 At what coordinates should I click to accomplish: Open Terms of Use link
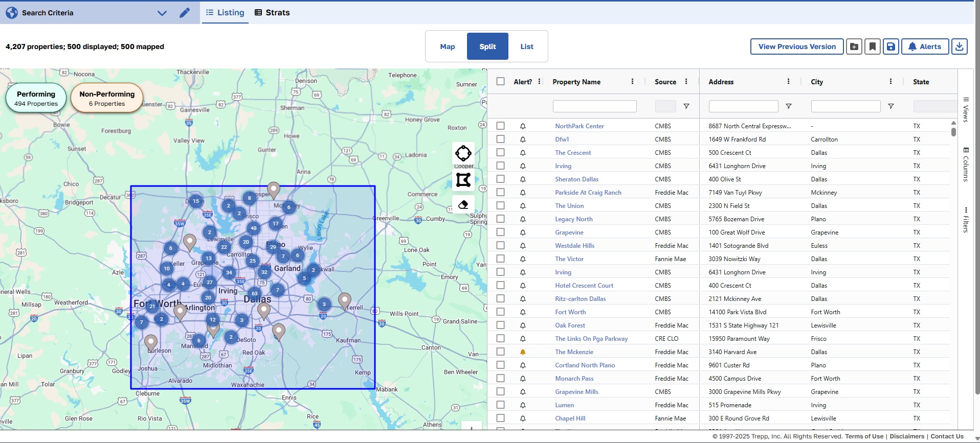click(x=864, y=436)
